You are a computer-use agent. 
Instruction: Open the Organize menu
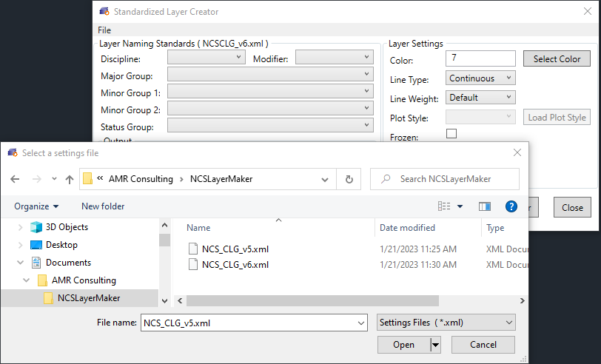click(x=36, y=206)
